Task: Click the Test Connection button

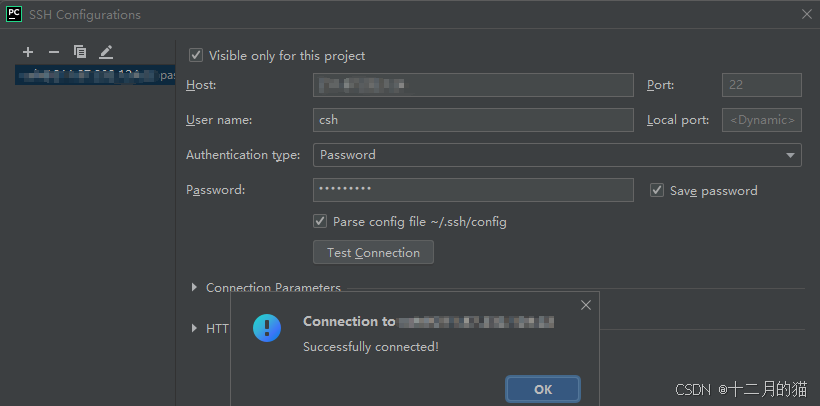Action: (373, 252)
